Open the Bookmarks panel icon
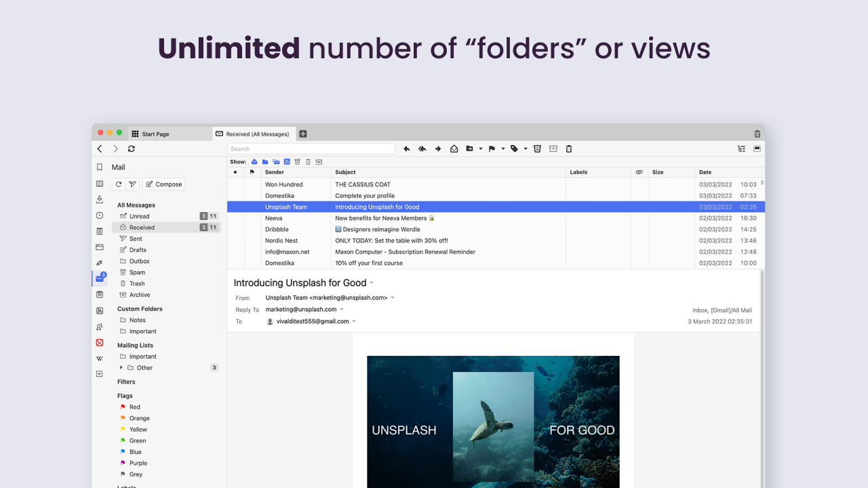The width and height of the screenshot is (868, 488). coord(100,167)
